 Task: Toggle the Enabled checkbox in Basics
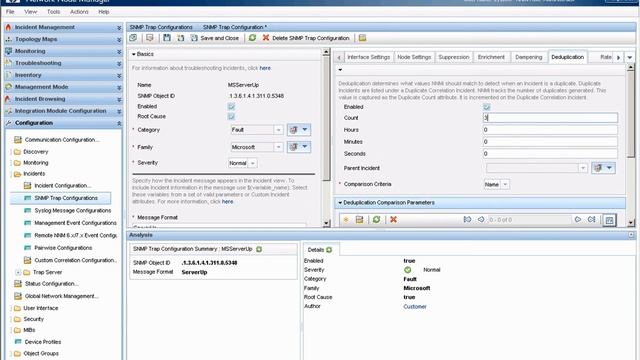(231, 107)
